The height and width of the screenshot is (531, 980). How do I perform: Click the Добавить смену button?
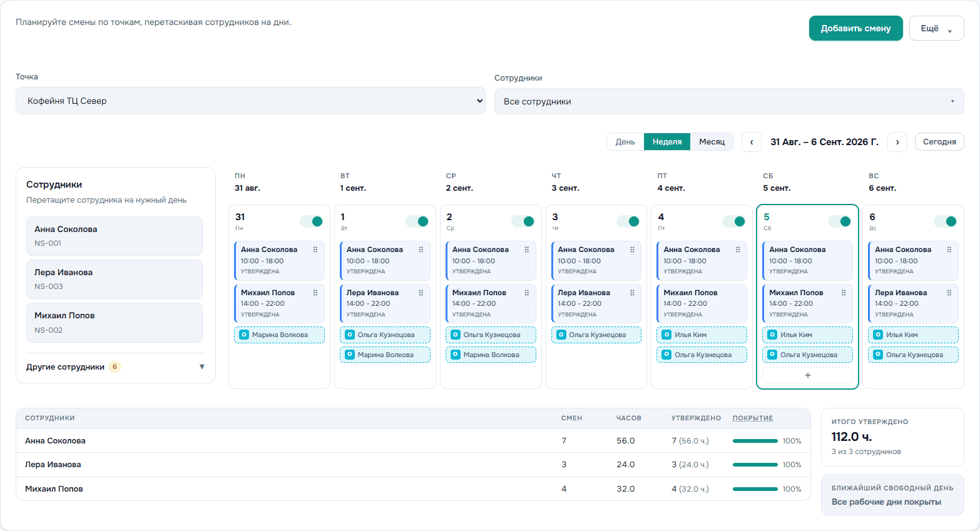click(855, 28)
